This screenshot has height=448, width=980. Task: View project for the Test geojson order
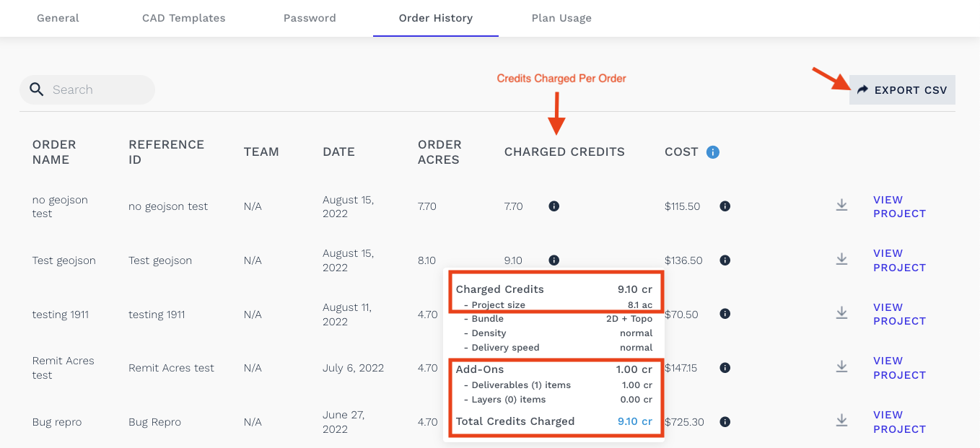tap(899, 260)
